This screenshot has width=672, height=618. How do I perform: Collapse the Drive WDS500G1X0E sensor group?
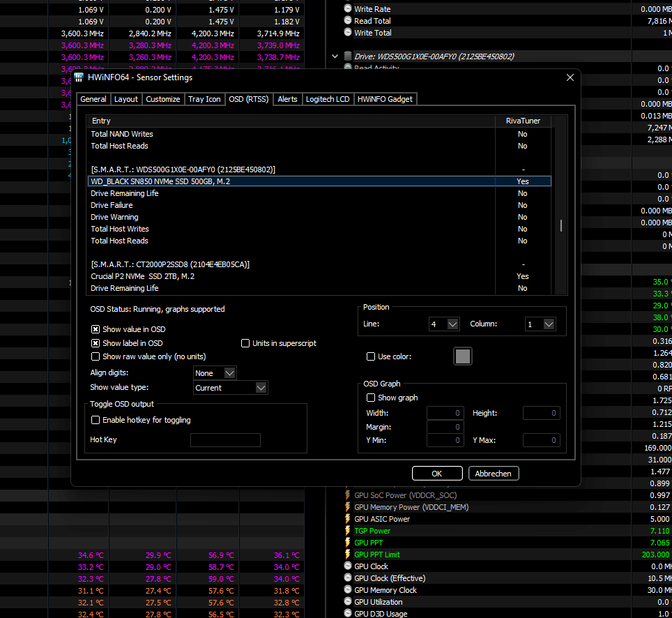click(x=335, y=56)
